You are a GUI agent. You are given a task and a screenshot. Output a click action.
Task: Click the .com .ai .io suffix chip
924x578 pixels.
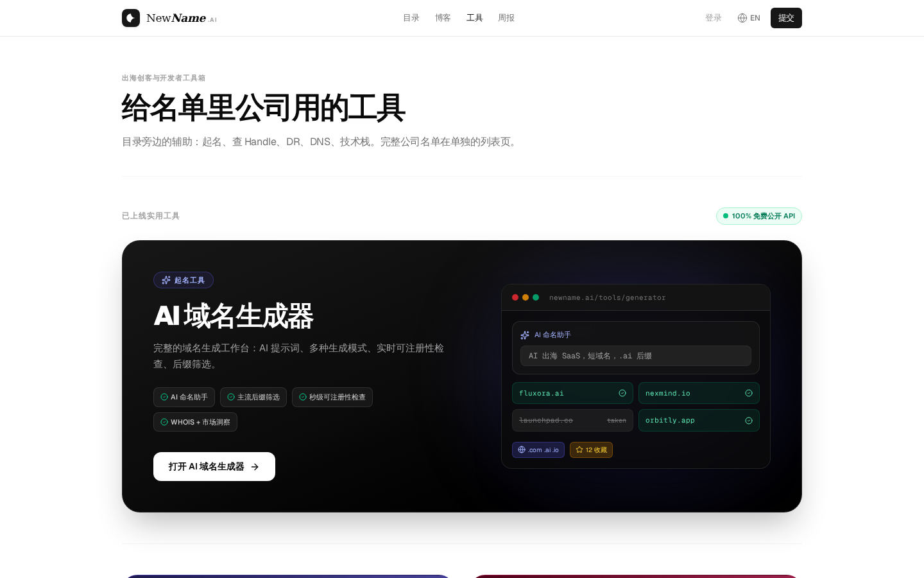coord(538,450)
